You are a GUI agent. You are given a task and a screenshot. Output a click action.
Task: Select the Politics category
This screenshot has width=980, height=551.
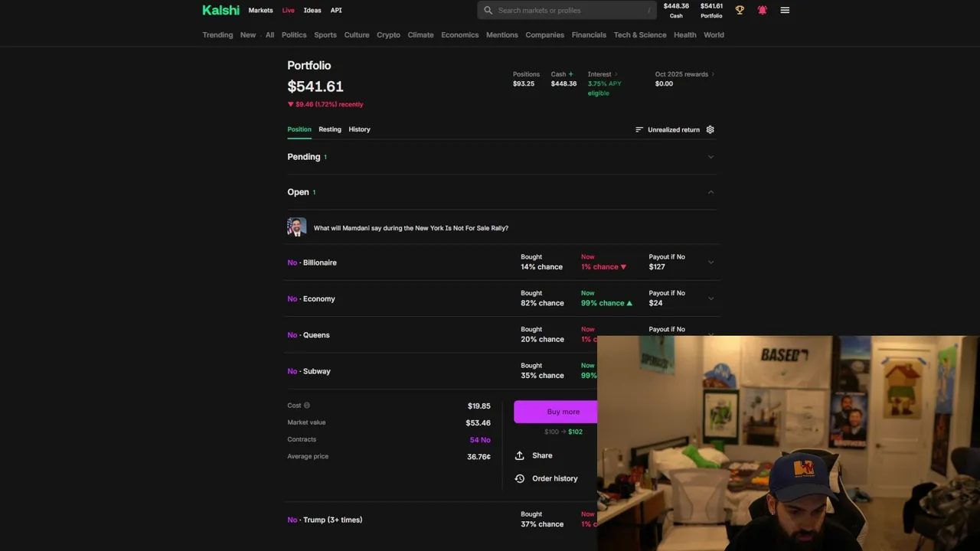[294, 34]
